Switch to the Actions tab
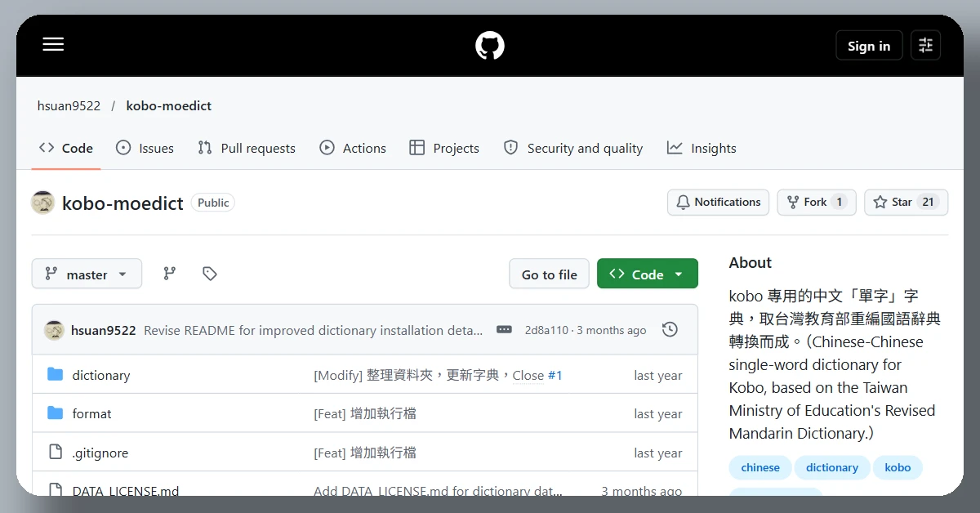 (353, 148)
